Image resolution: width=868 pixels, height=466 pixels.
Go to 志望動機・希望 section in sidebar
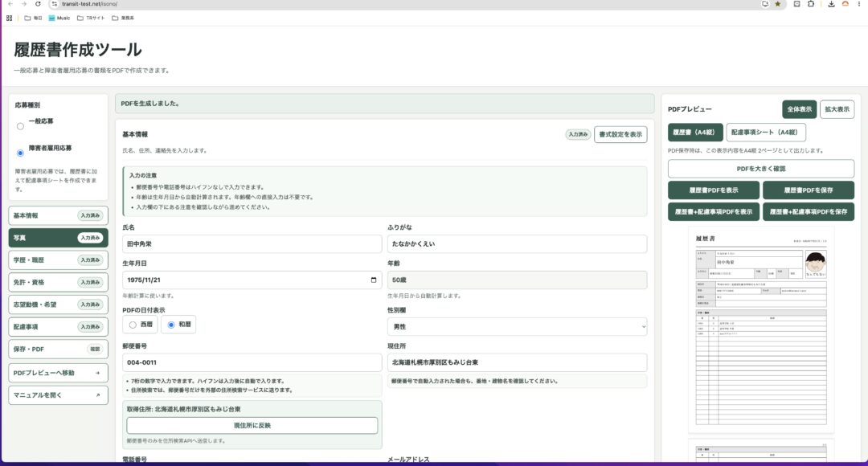(x=58, y=305)
